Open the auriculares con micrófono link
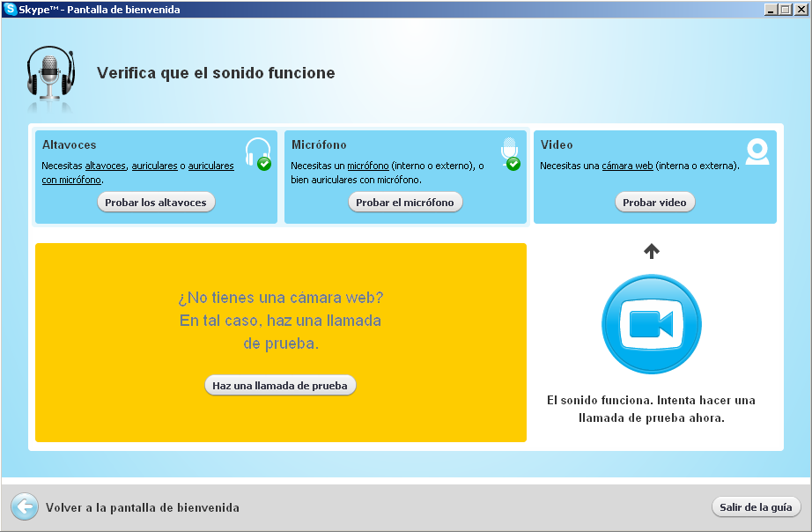This screenshot has width=812, height=532. (x=137, y=173)
